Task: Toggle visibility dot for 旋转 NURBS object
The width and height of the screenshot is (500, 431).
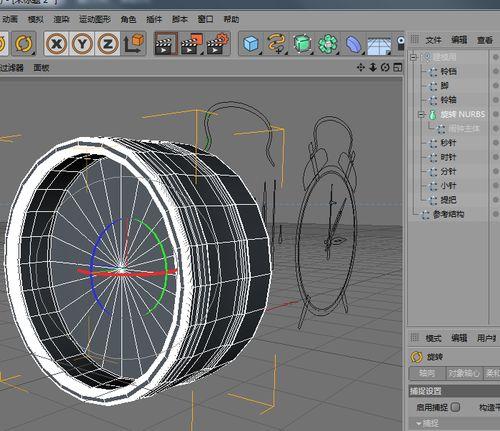Action: pos(496,114)
